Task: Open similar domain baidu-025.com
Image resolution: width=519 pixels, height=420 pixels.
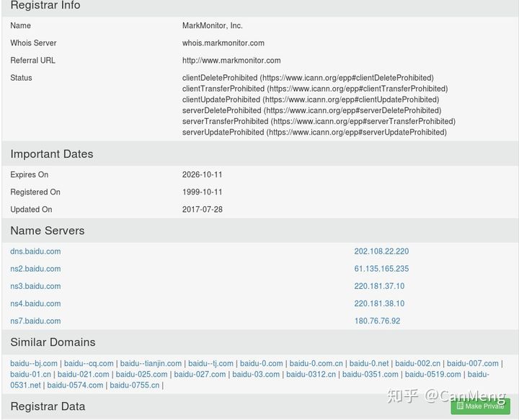Action: pos(142,375)
